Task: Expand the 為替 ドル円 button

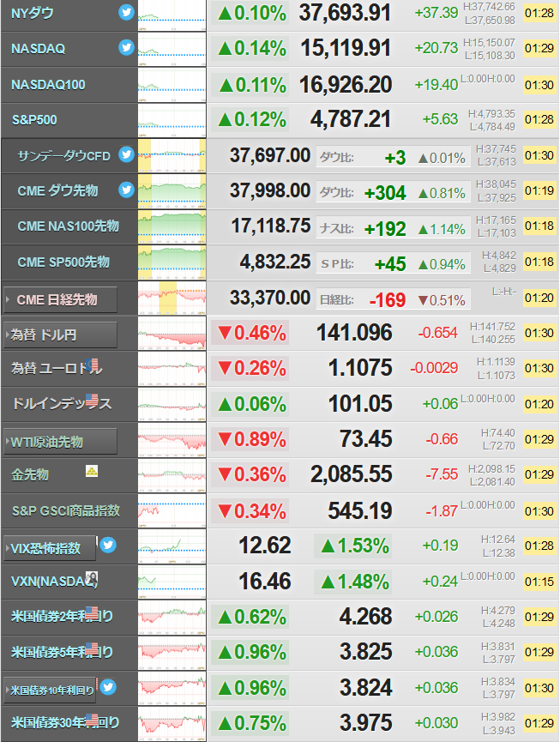Action: click(60, 335)
